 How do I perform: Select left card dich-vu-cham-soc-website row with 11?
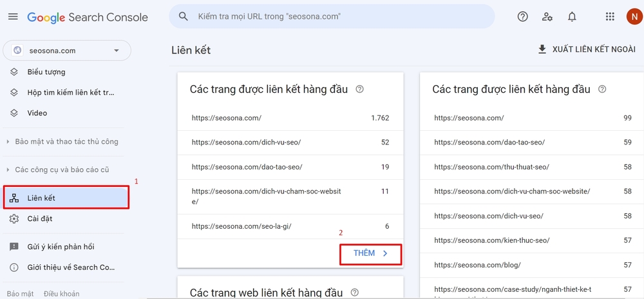290,197
